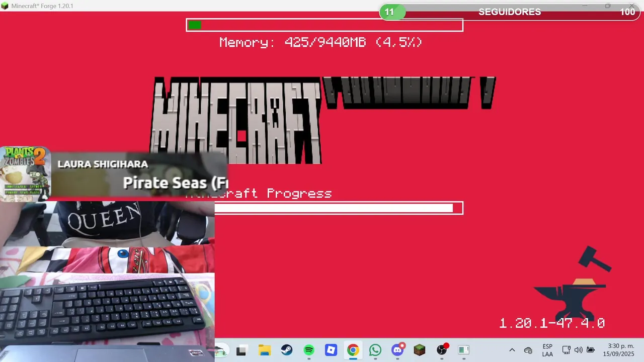The height and width of the screenshot is (362, 644).
Task: Click the partially hidden widgets icon on the taskbar
Action: [222, 350]
